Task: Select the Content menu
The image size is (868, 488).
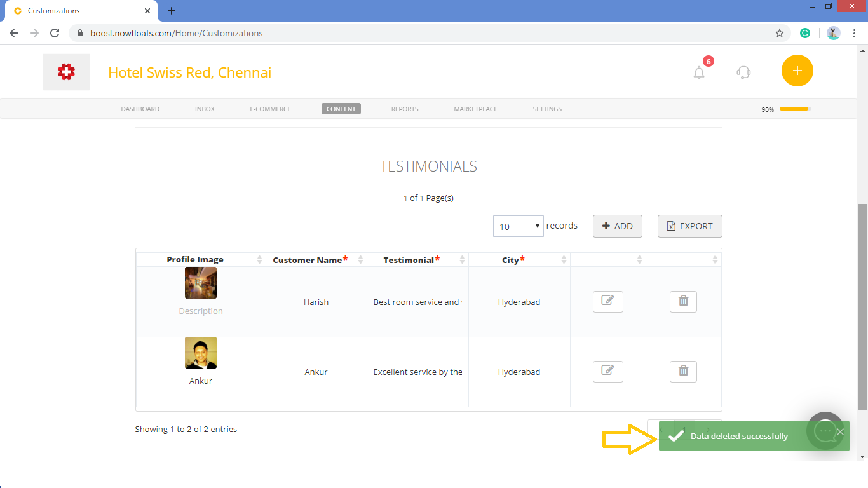Action: point(341,109)
